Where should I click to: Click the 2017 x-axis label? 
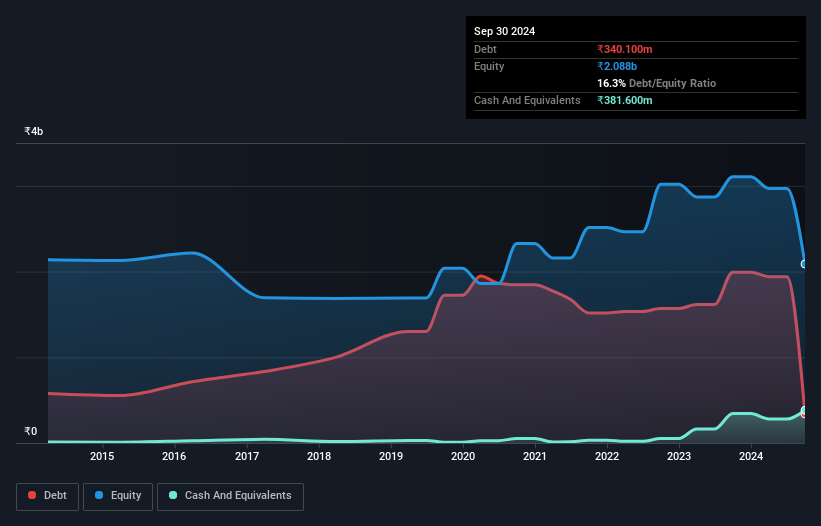pyautogui.click(x=247, y=456)
